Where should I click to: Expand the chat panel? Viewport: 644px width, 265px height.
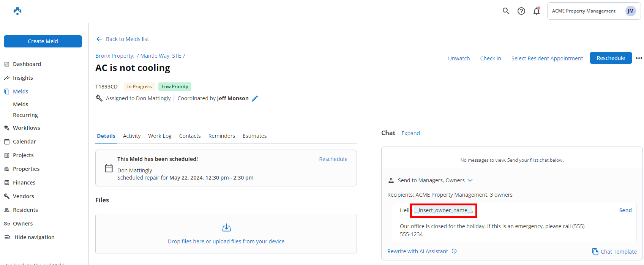(410, 133)
